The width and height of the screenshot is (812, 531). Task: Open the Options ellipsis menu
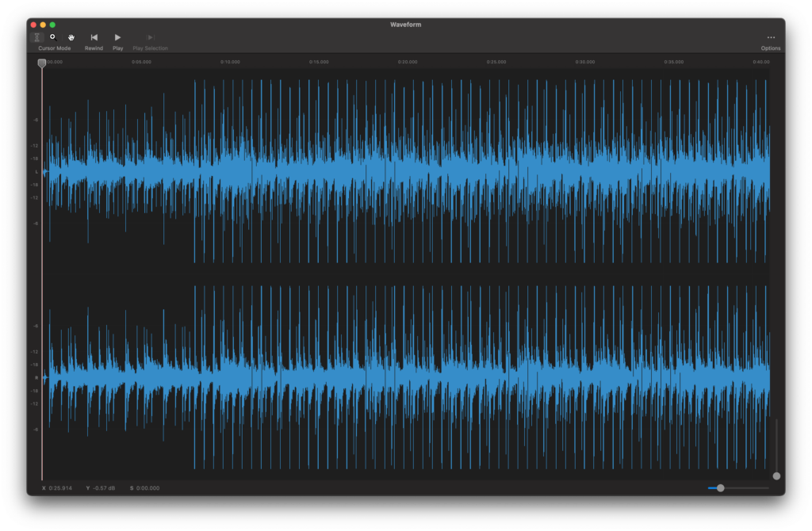[771, 36]
